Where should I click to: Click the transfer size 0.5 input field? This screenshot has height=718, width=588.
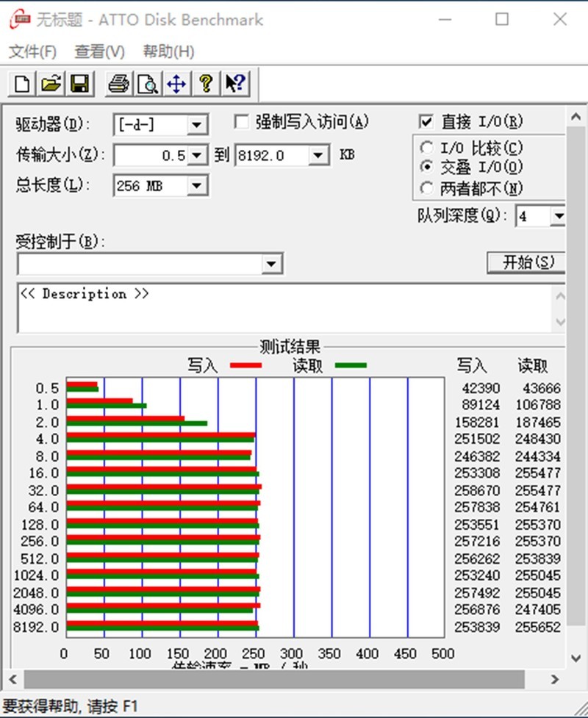(x=151, y=155)
